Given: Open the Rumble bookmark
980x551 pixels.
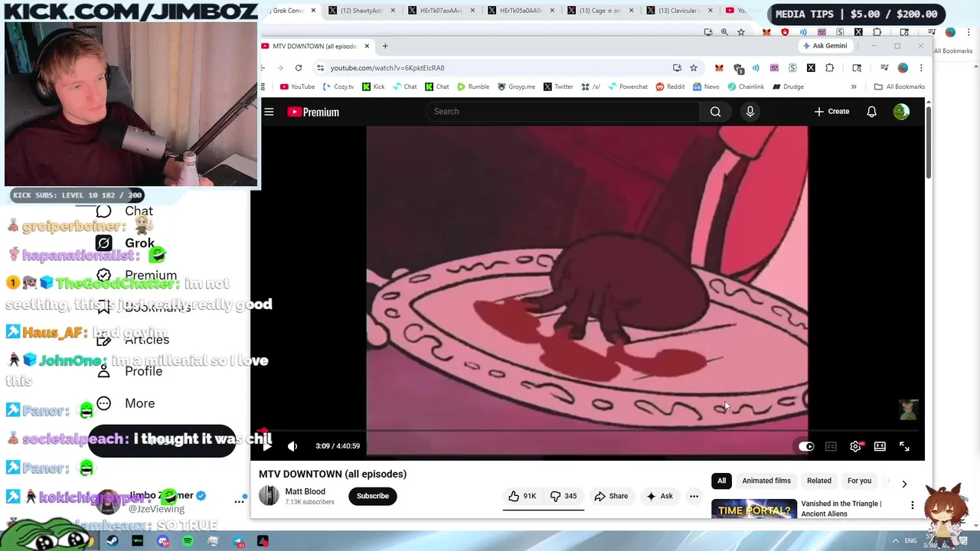Looking at the screenshot, I should 472,86.
